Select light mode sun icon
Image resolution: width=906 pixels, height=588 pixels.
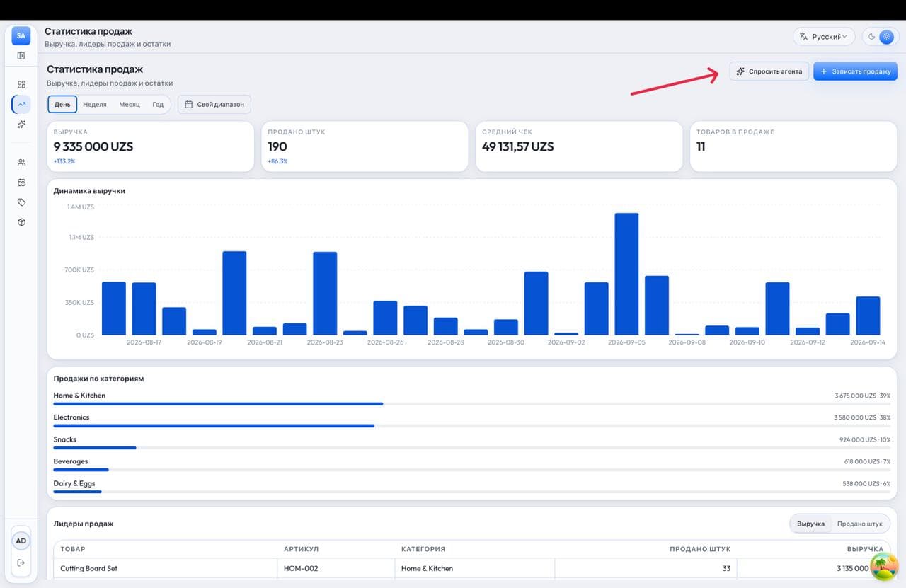pos(886,37)
